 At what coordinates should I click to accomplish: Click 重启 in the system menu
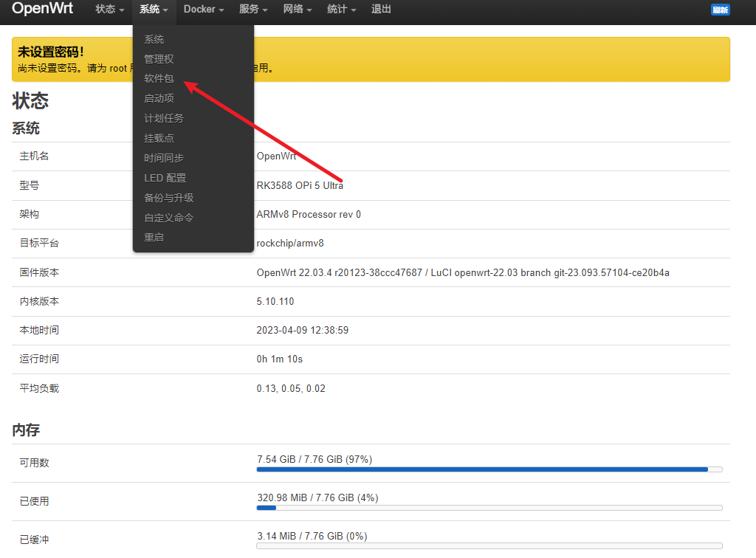(154, 237)
